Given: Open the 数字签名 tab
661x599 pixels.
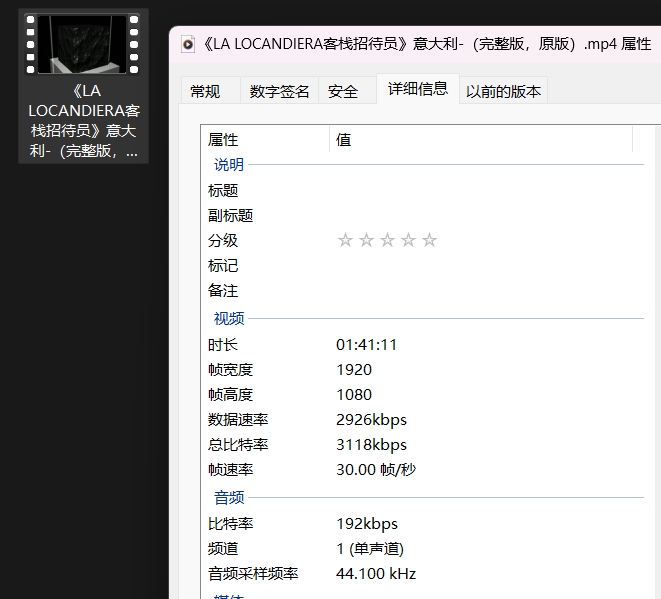Looking at the screenshot, I should (279, 91).
